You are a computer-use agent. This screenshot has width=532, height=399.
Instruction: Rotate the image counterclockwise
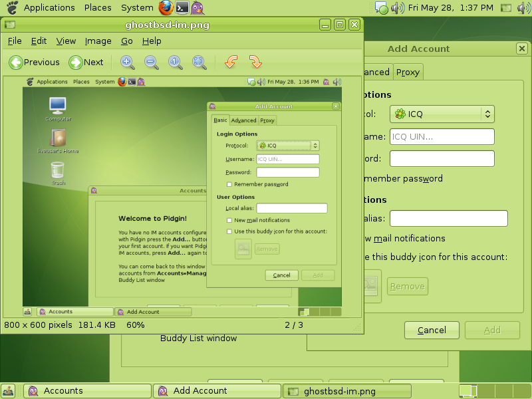tap(231, 62)
